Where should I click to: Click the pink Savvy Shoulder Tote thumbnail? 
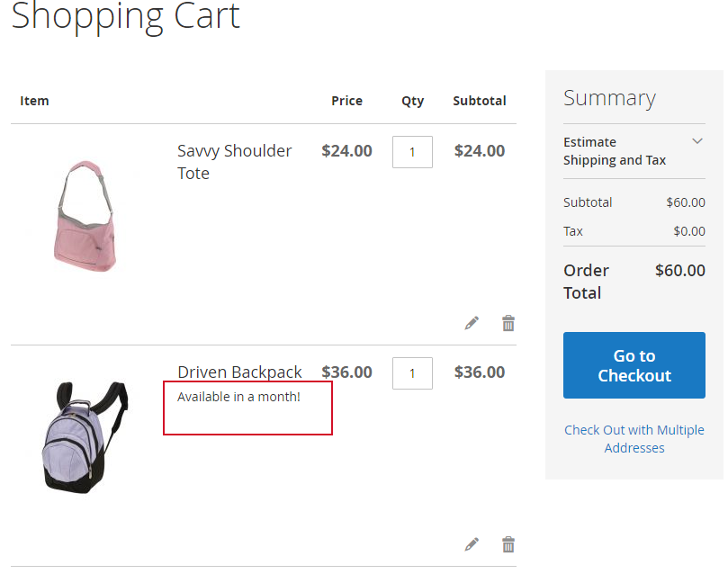(x=85, y=216)
